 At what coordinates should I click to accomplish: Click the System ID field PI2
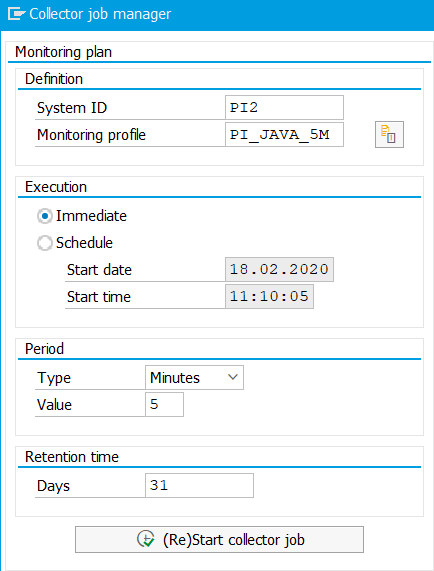point(284,107)
